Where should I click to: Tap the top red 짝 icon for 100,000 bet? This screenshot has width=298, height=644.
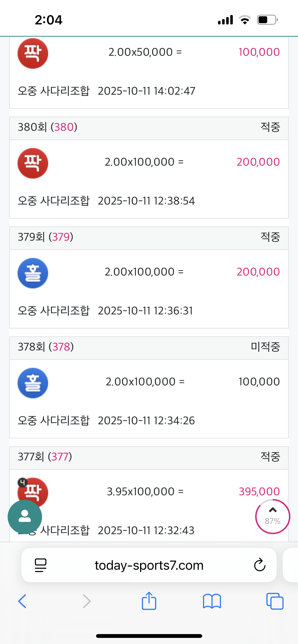(x=33, y=53)
